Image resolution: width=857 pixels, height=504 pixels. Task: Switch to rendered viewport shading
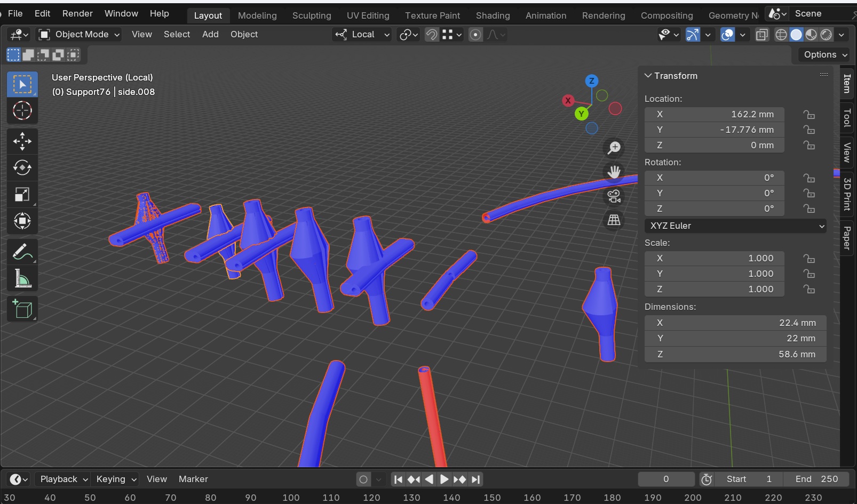pyautogui.click(x=826, y=35)
